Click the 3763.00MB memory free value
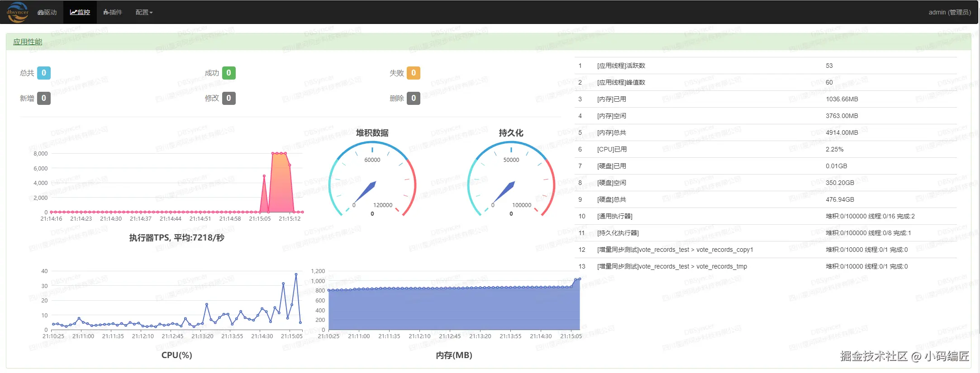Viewport: 980px width, 373px height. pos(842,116)
